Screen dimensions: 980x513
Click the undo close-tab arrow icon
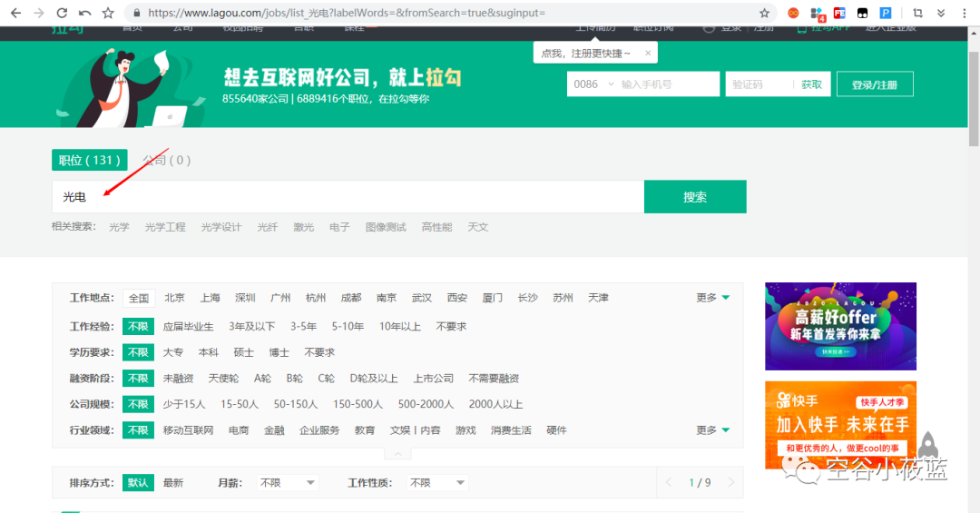coord(84,13)
